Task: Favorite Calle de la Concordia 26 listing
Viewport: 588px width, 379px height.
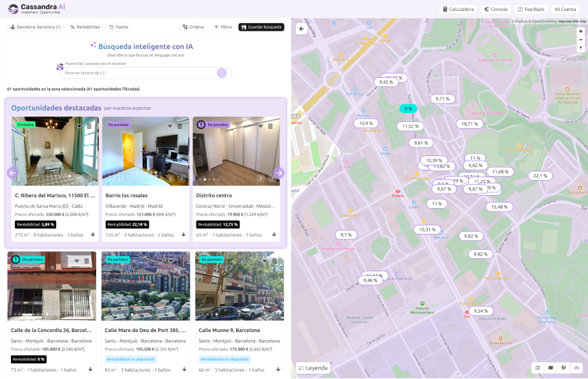Action: point(77,260)
